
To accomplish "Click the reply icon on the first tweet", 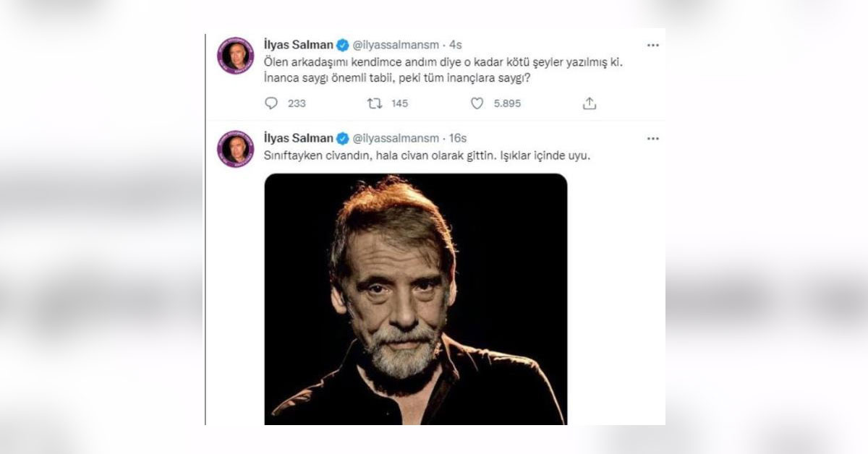I will [x=271, y=103].
